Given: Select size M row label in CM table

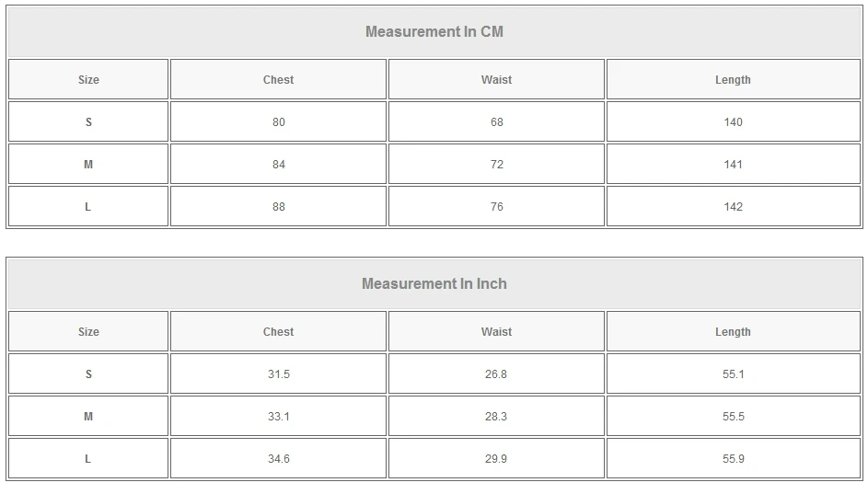Looking at the screenshot, I should (x=88, y=165).
